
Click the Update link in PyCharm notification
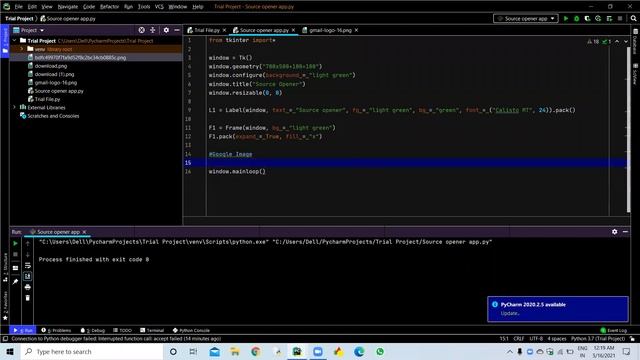(510, 313)
